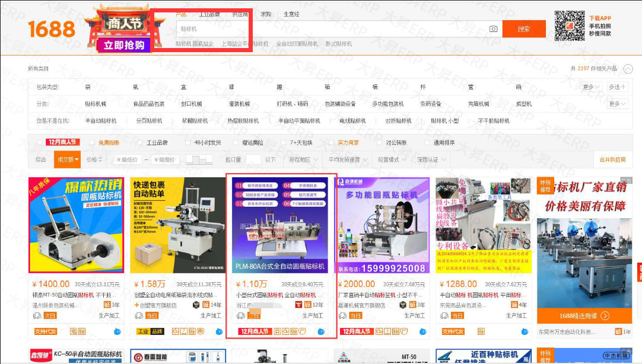Screen dimensions: 642x364
Task: Expand 更多 in the 分类 row
Action: 618,104
